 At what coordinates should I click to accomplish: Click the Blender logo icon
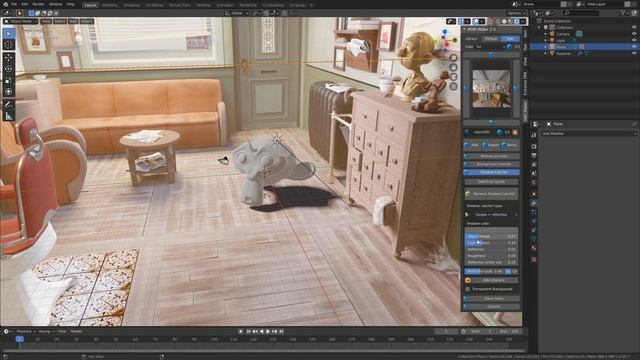pos(6,4)
